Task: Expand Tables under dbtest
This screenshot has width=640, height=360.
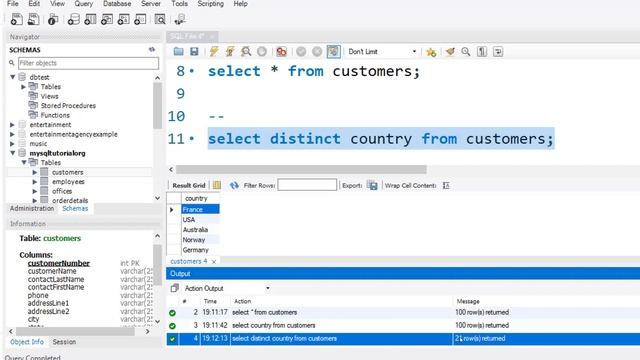Action: tap(24, 87)
